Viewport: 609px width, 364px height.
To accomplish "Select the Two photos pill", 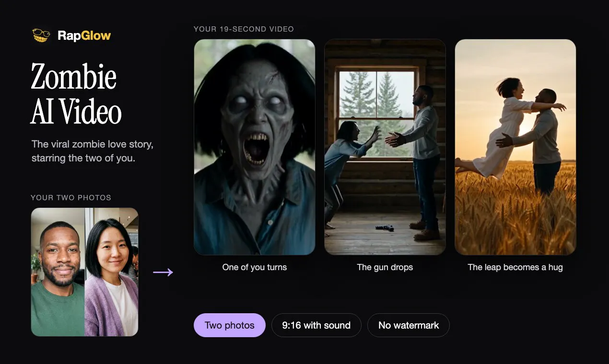I will point(230,325).
